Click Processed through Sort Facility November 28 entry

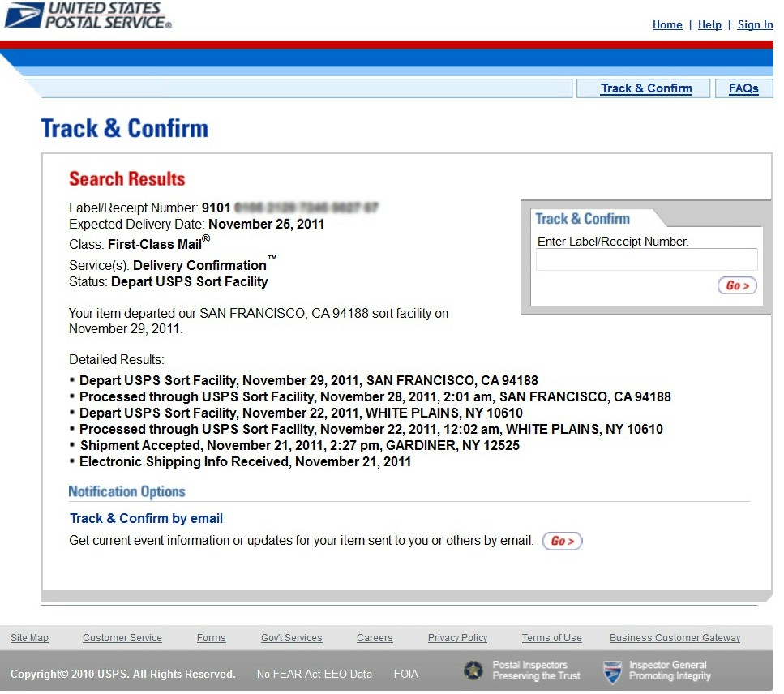click(375, 397)
